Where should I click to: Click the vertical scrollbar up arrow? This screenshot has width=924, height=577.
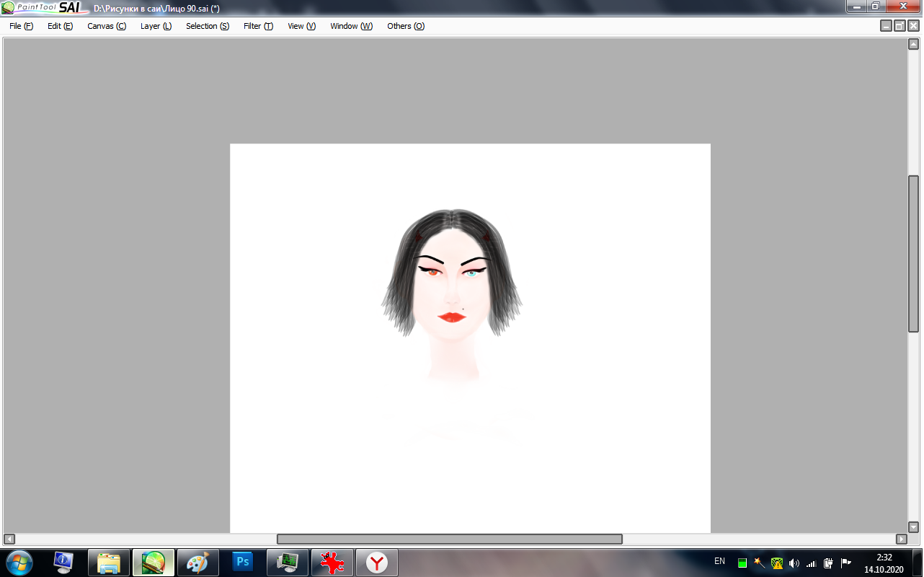point(913,44)
